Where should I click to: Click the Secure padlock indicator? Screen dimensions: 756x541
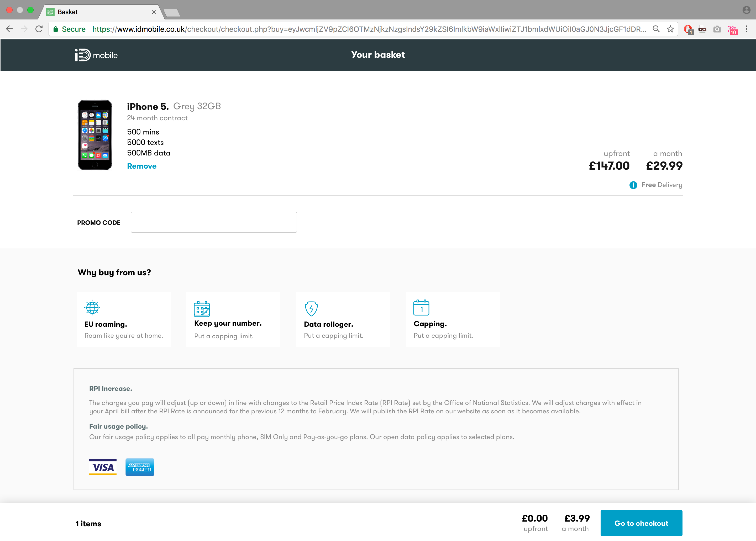[x=70, y=29]
